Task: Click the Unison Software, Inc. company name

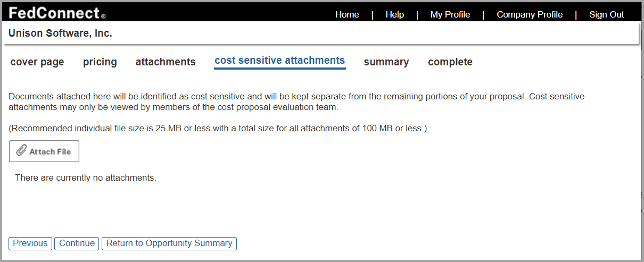Action: [60, 33]
